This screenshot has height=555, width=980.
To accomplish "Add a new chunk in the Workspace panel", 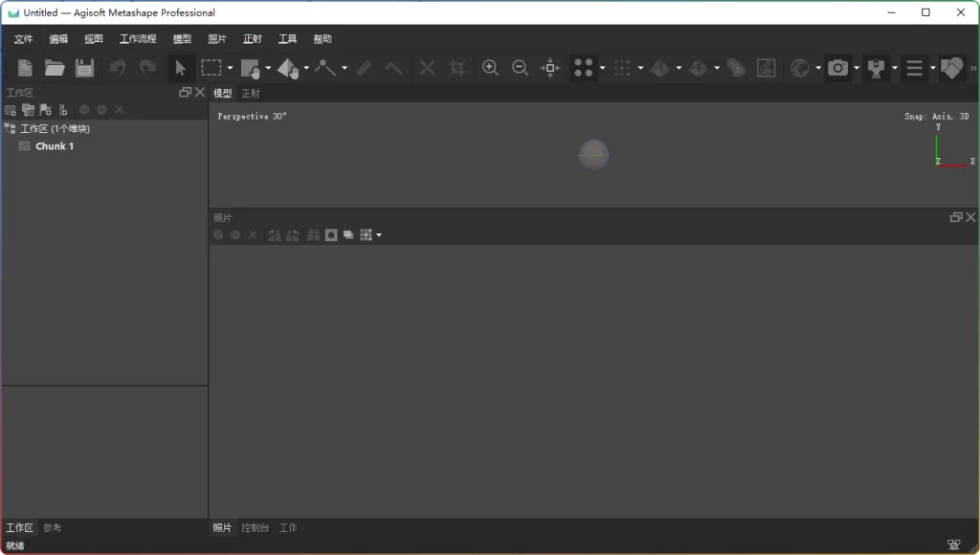I will pos(10,109).
